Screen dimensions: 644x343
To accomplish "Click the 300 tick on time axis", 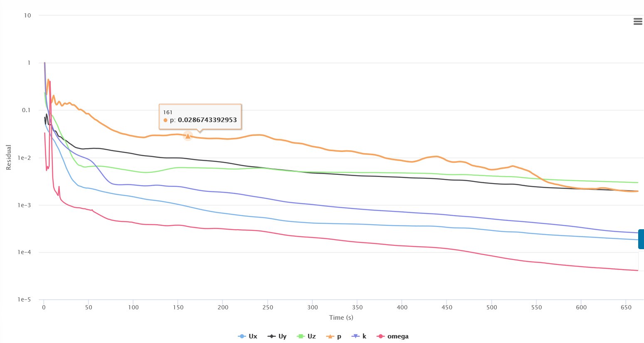I will click(x=312, y=307).
